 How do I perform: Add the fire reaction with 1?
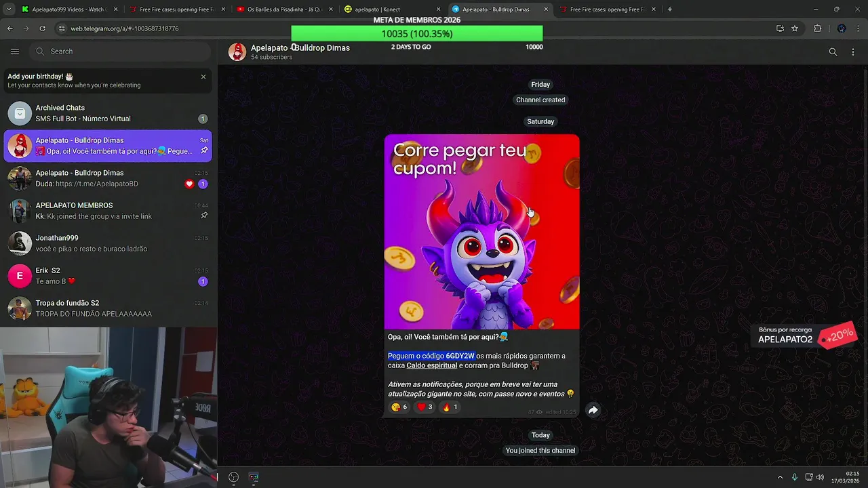450,407
